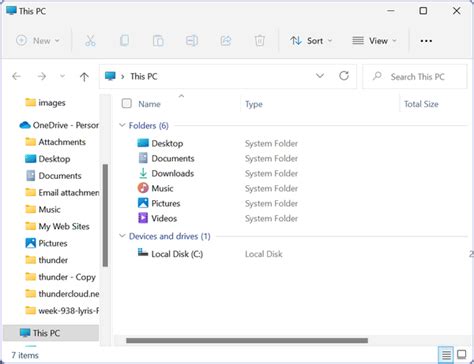The image size is (474, 364).
Task: Select This PC in sidebar
Action: point(51,333)
